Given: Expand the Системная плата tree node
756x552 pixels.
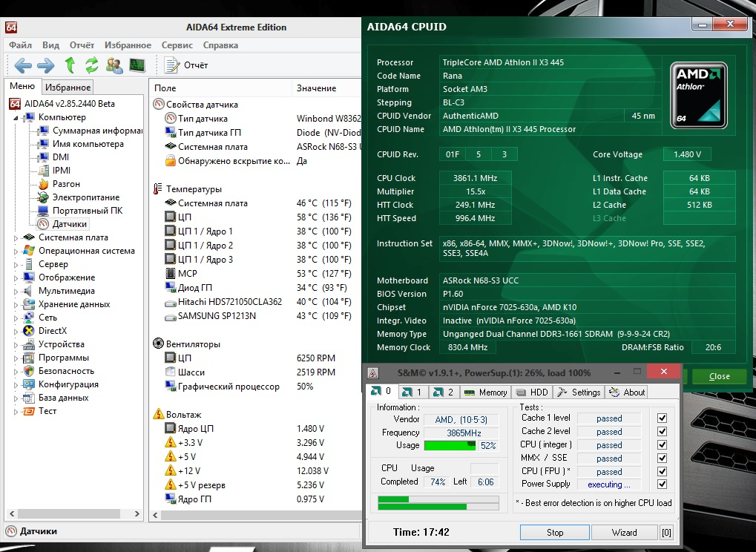Looking at the screenshot, I should click(16, 237).
